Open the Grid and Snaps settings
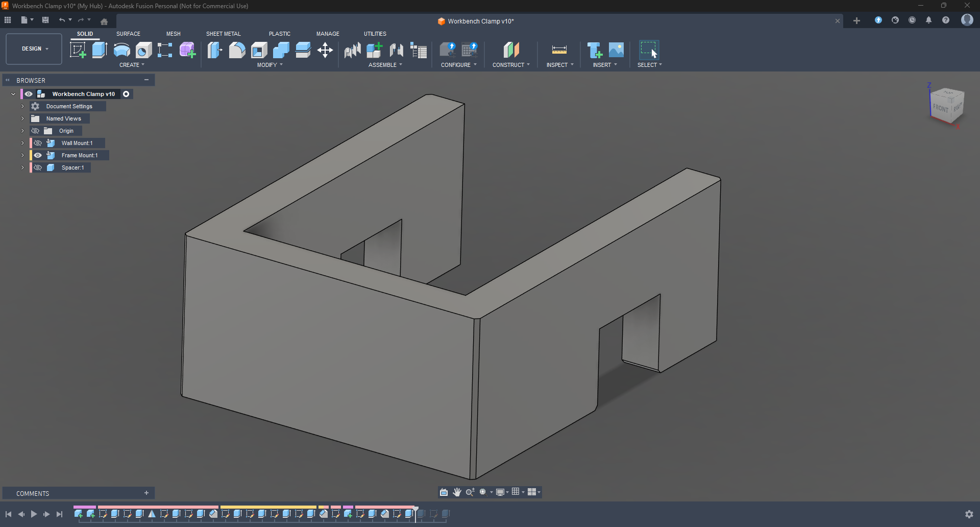 tap(518, 492)
